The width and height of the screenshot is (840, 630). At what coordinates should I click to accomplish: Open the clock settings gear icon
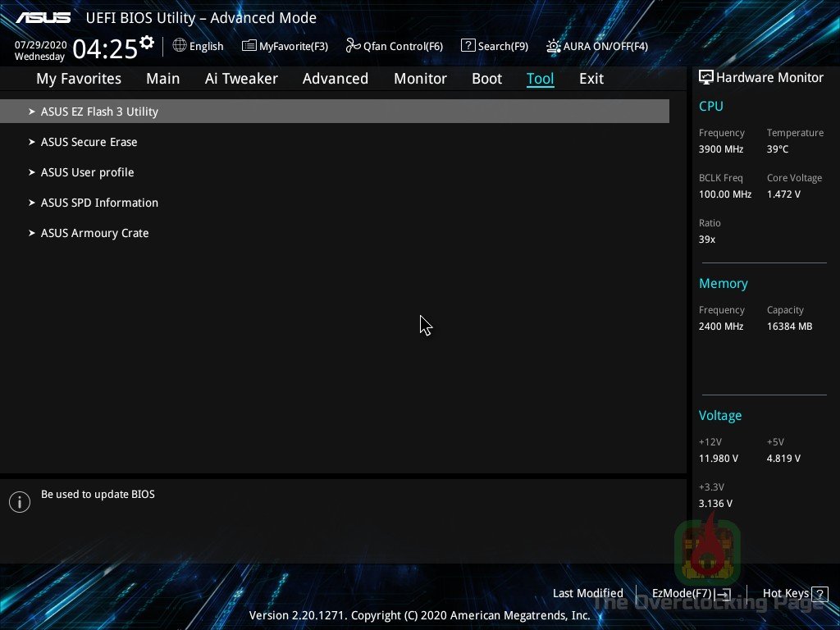click(146, 41)
